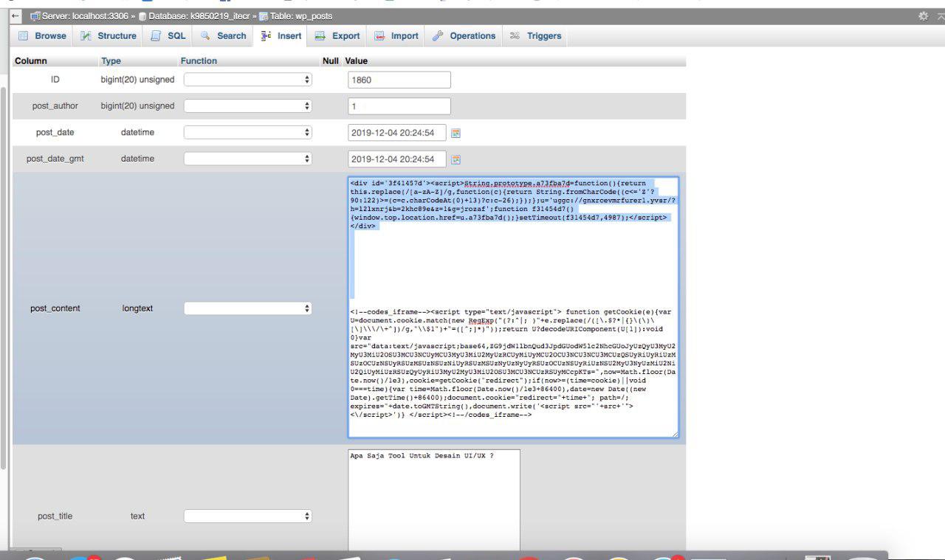This screenshot has width=945, height=560.
Task: Click the Triggers tab icon
Action: [515, 35]
